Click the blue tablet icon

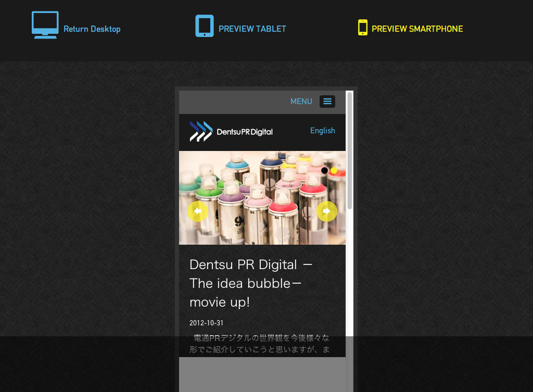204,26
